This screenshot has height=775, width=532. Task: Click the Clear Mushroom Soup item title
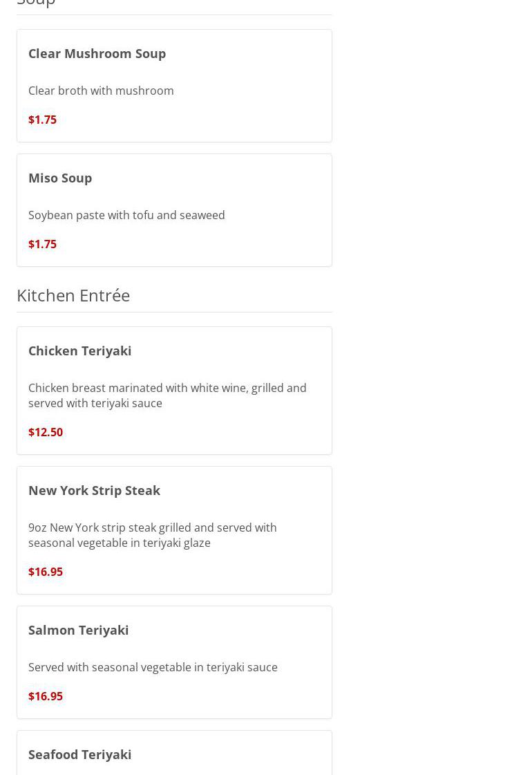97,53
